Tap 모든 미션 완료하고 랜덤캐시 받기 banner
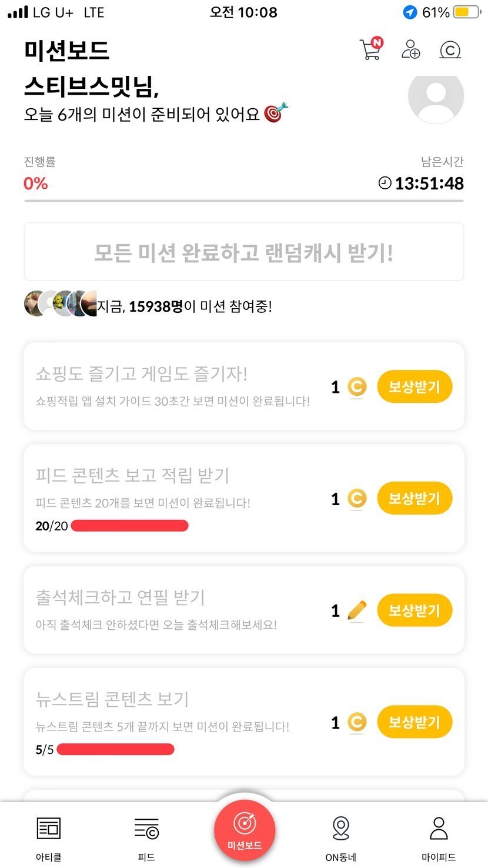This screenshot has height=868, width=488. click(x=243, y=252)
